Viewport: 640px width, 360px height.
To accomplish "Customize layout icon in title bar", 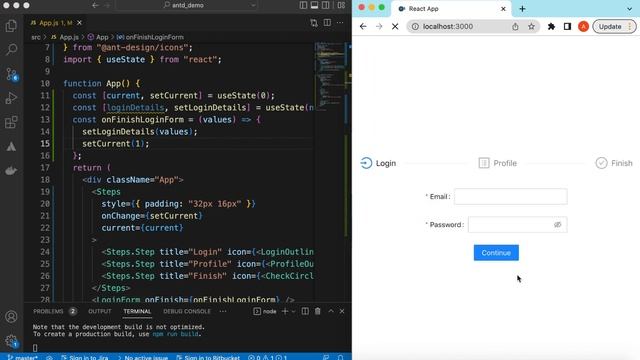I will point(341,5).
